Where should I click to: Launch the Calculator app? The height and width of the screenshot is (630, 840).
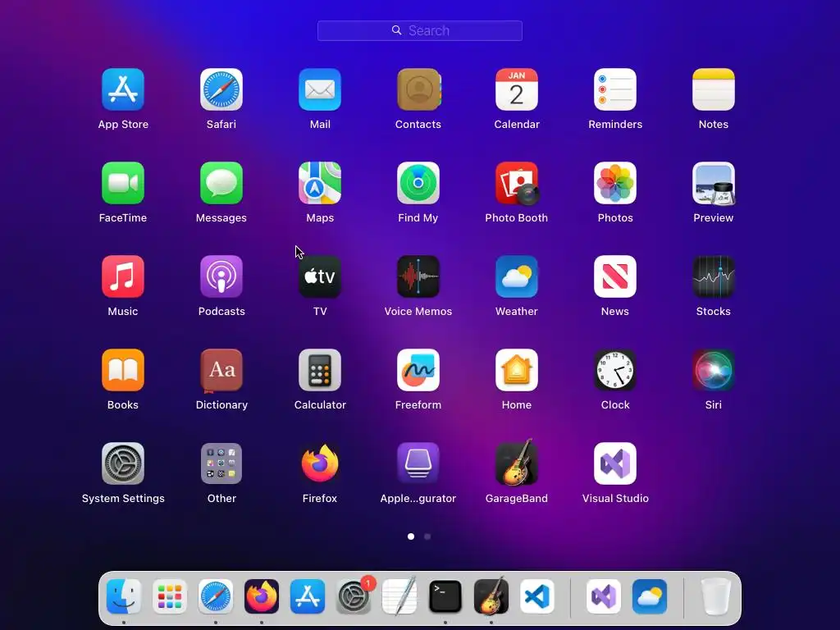point(320,370)
